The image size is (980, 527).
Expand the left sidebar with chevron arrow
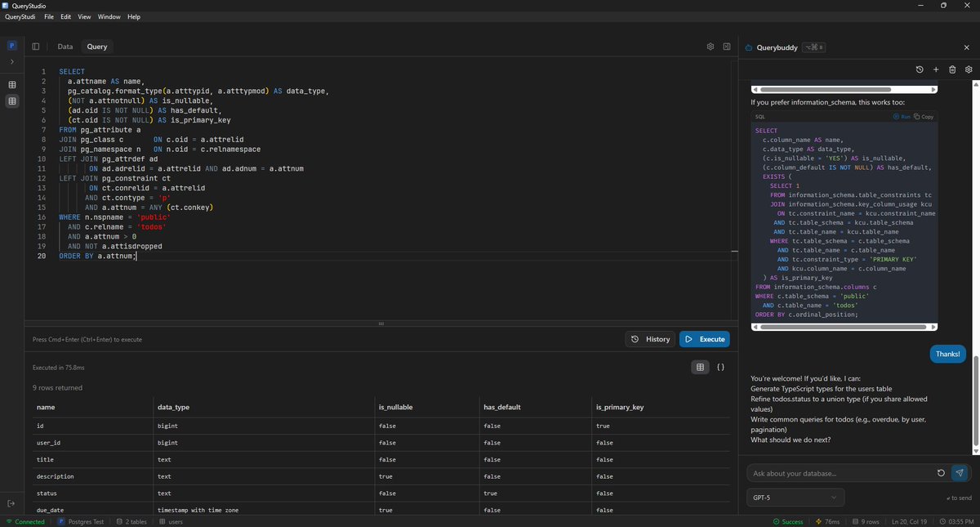[x=11, y=62]
